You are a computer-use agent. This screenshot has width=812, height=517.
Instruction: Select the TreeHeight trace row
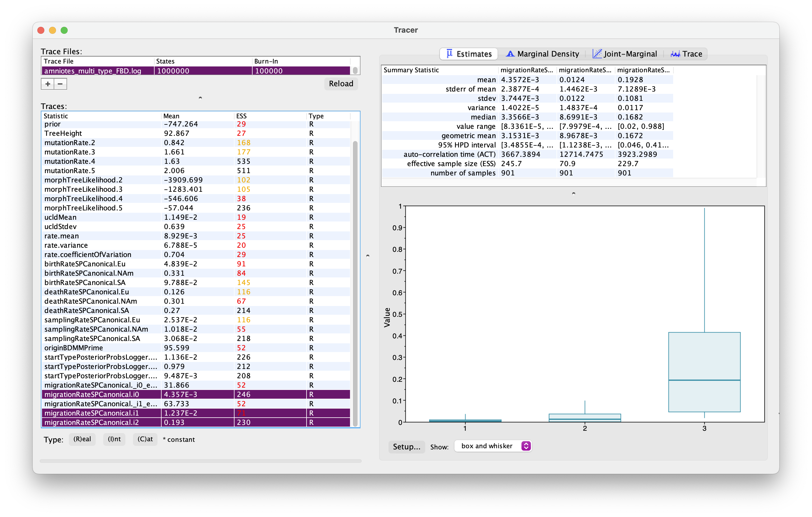196,133
